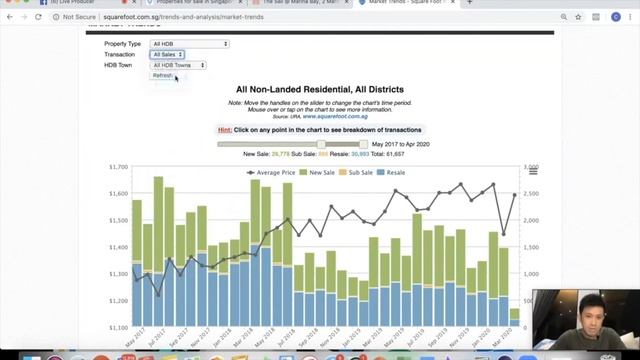
Task: Click the browser extension icon beside the star
Action: click(x=596, y=17)
